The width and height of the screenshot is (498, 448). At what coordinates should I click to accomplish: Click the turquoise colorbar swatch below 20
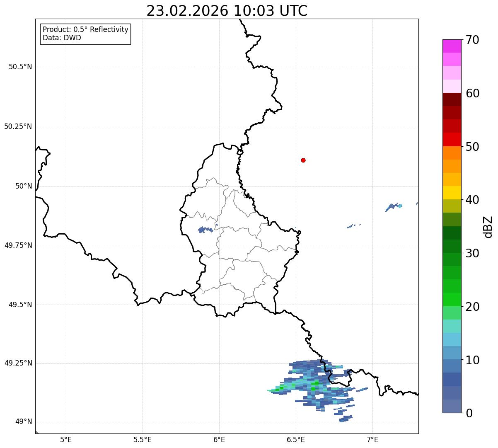(452, 326)
